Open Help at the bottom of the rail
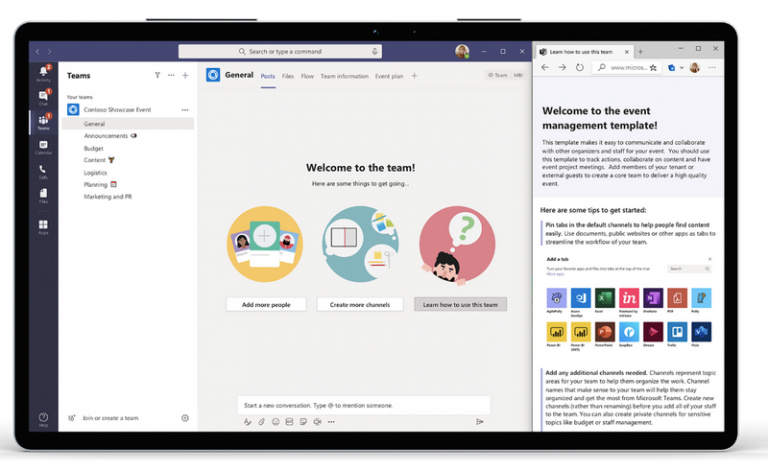 click(43, 419)
